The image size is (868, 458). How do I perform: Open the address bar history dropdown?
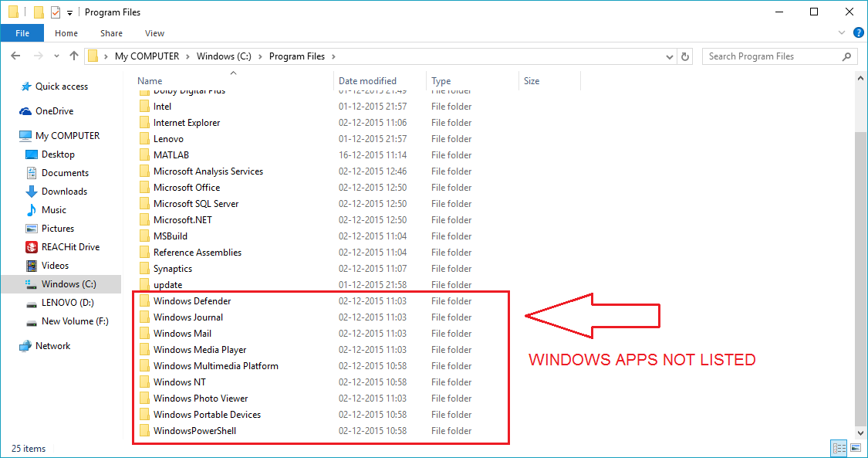pos(669,56)
